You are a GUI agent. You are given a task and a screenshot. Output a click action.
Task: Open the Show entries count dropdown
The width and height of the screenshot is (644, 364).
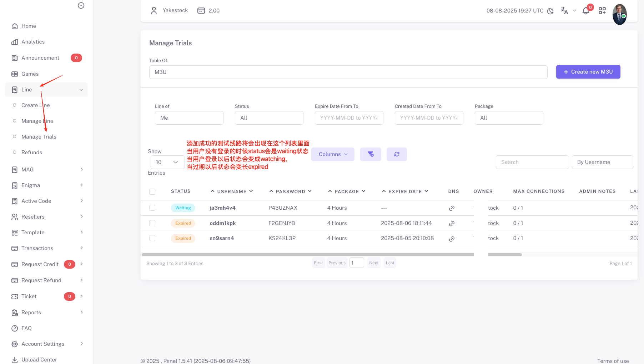coord(167,162)
